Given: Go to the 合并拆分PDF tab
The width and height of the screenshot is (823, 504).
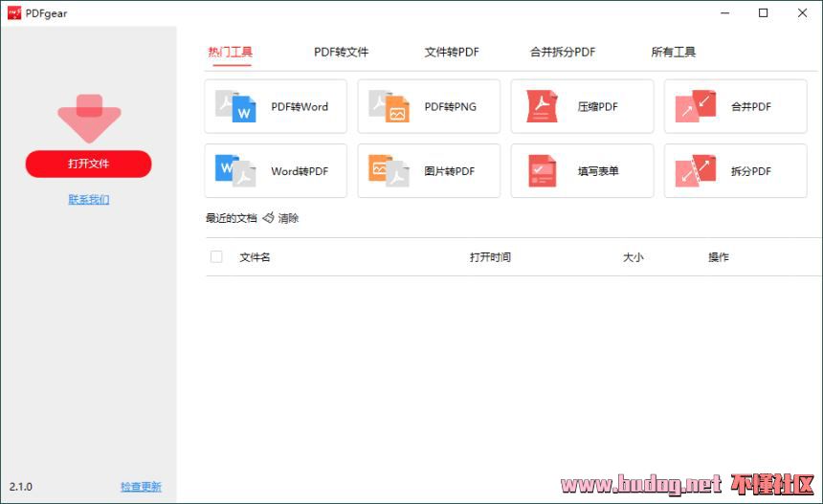Looking at the screenshot, I should [x=563, y=52].
